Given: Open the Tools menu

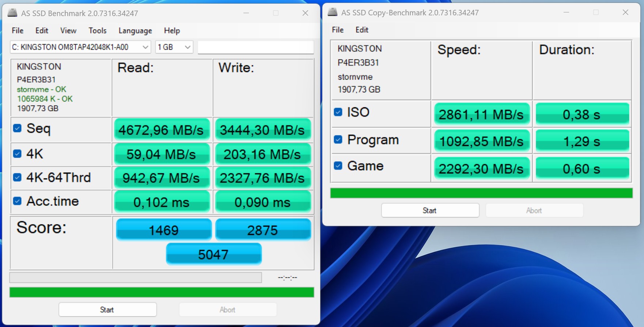Looking at the screenshot, I should [97, 31].
